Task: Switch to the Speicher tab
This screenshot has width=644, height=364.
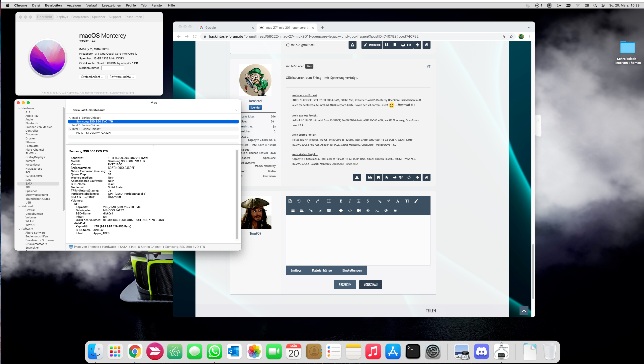Action: pyautogui.click(x=99, y=17)
